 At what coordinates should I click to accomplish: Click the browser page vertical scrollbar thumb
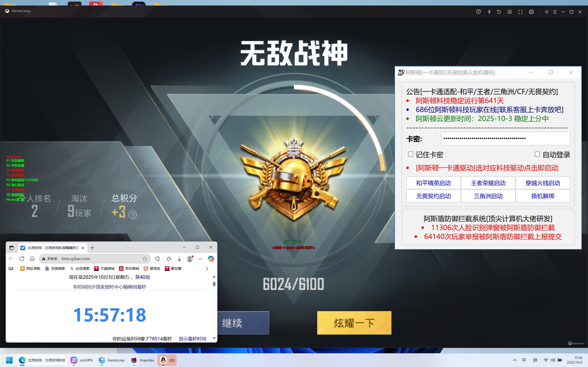point(214,284)
